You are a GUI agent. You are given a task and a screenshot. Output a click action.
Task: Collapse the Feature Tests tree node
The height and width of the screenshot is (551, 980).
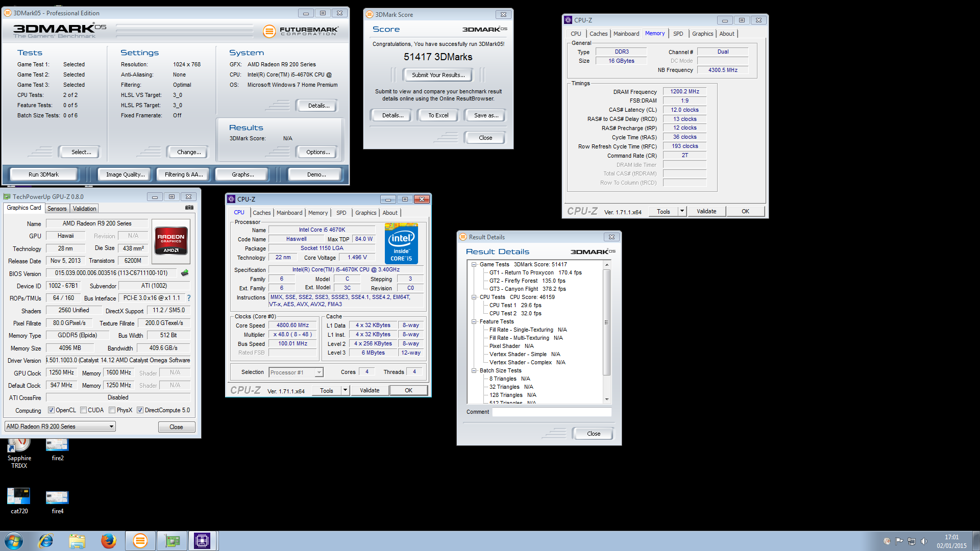pos(474,321)
